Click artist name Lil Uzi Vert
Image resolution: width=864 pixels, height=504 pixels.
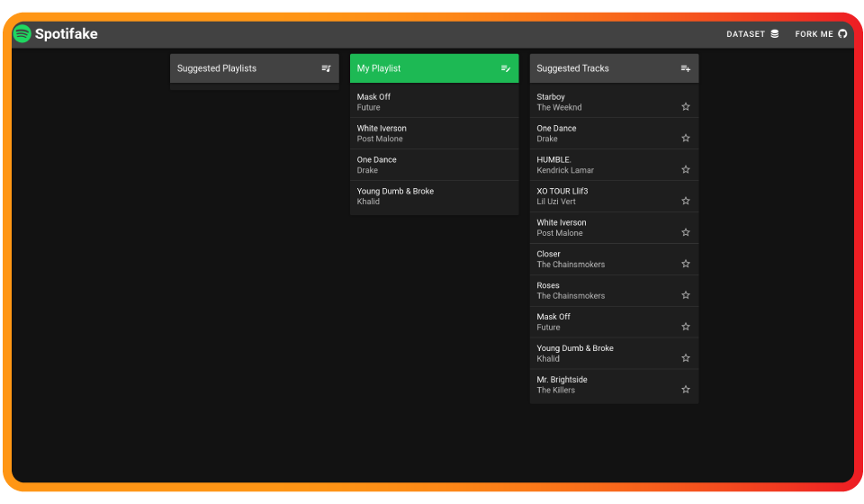point(556,202)
